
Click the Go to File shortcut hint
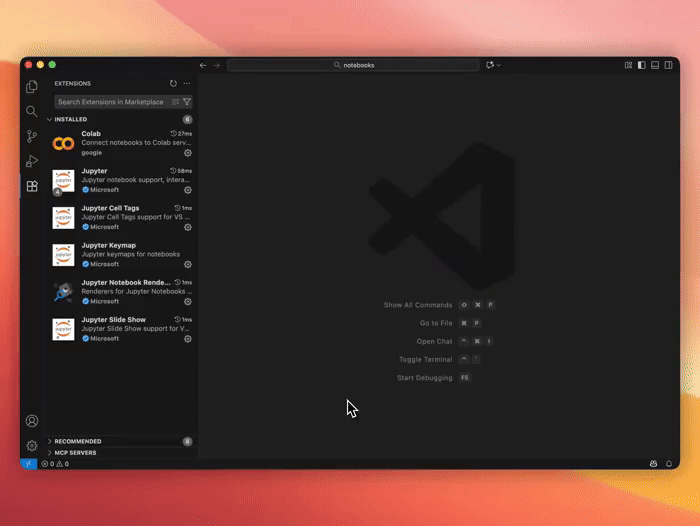450,323
